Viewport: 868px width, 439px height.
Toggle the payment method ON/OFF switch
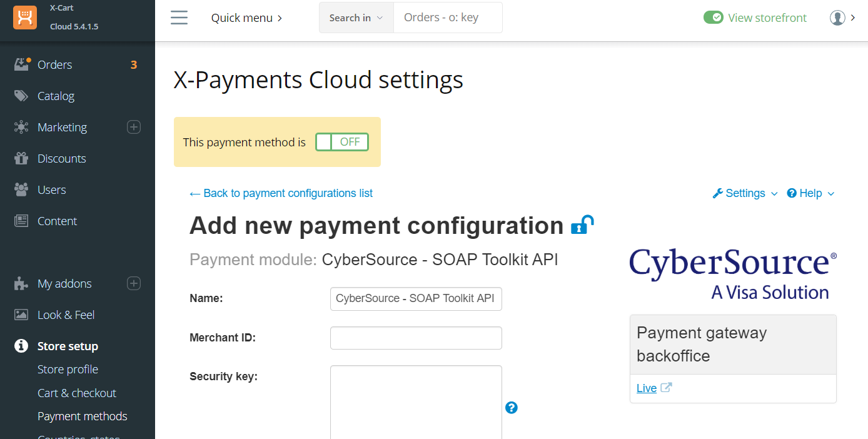[342, 142]
